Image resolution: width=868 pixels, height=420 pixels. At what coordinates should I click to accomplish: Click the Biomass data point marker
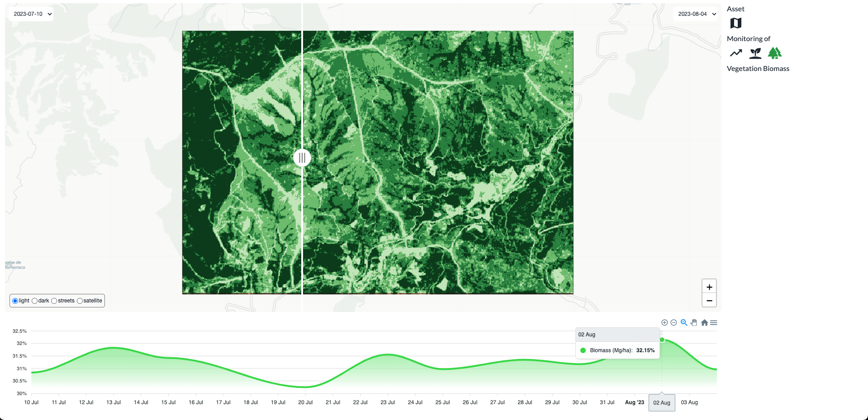click(x=662, y=340)
